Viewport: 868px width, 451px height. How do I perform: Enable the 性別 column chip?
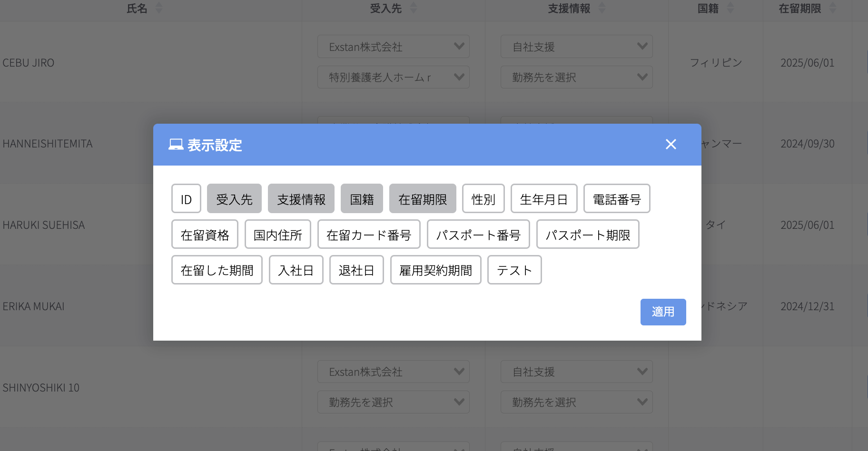tap(483, 199)
